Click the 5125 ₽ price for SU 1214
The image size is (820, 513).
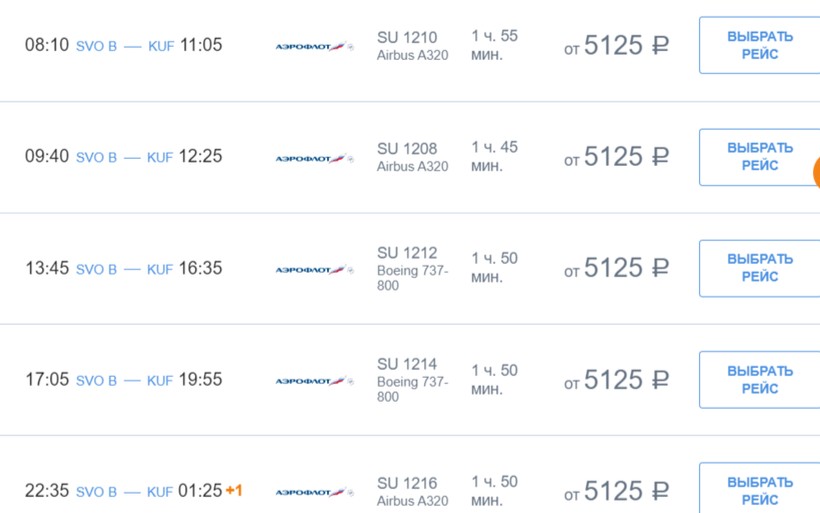616,380
